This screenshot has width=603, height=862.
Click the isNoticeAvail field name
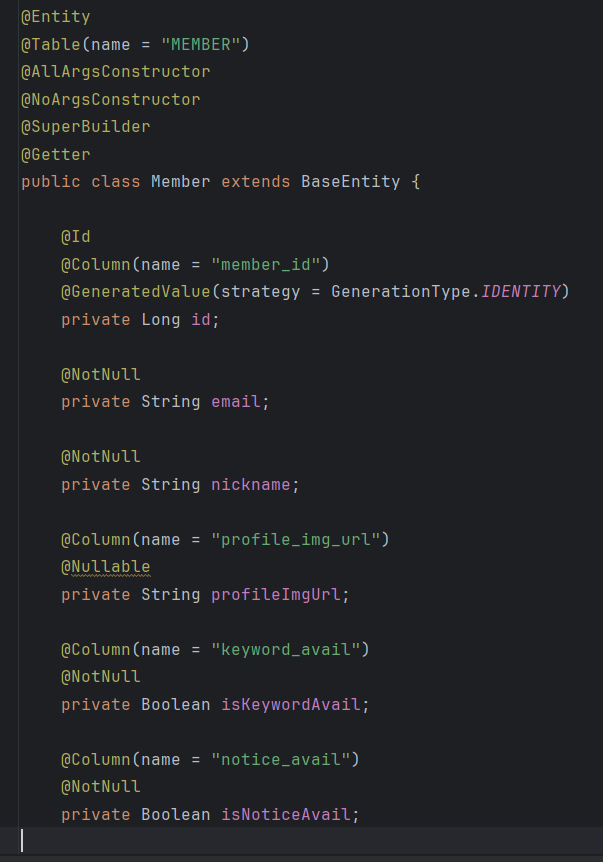coord(286,814)
